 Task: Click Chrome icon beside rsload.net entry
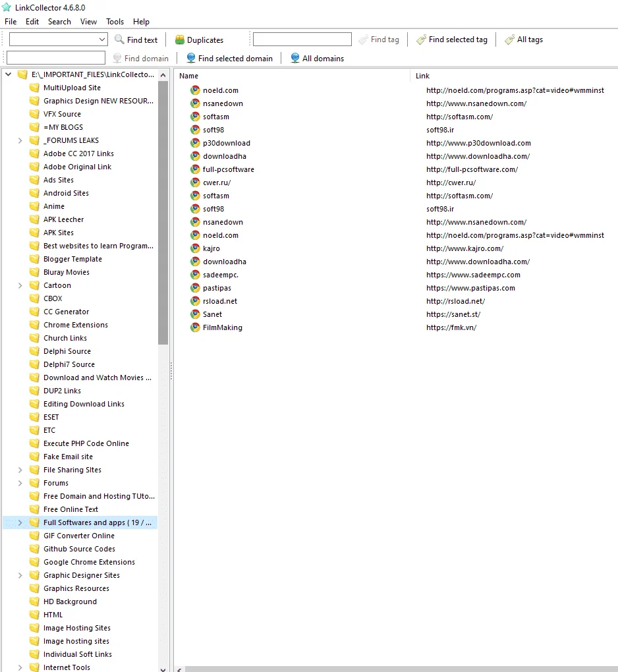point(196,301)
